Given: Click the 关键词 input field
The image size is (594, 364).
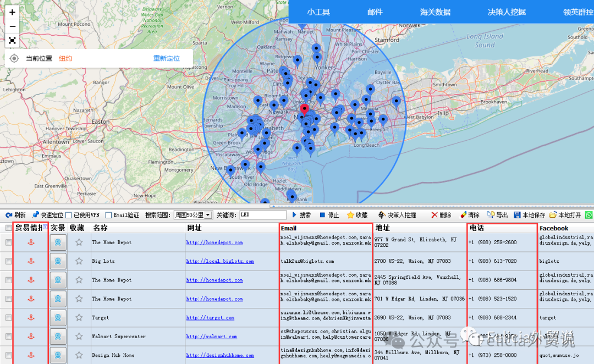Looking at the screenshot, I should [x=262, y=215].
